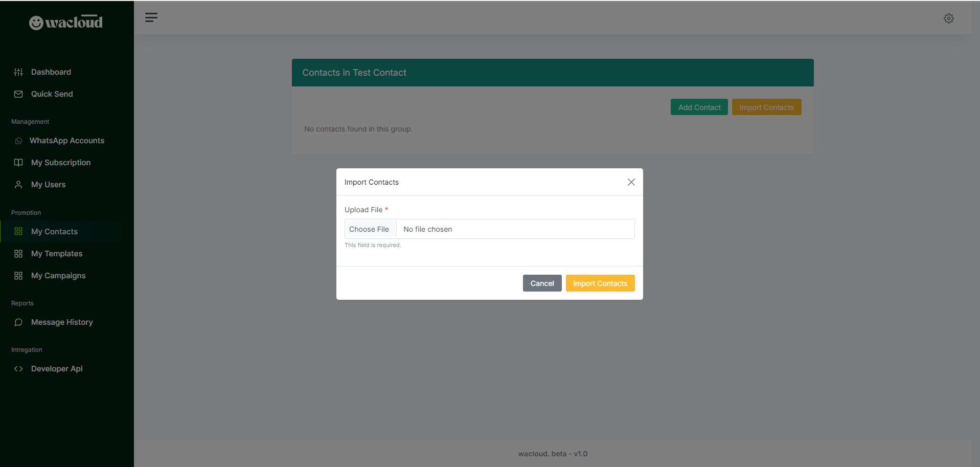Screen dimensions: 980x467
Task: Click the Message History chat bubble icon
Action: (x=18, y=322)
